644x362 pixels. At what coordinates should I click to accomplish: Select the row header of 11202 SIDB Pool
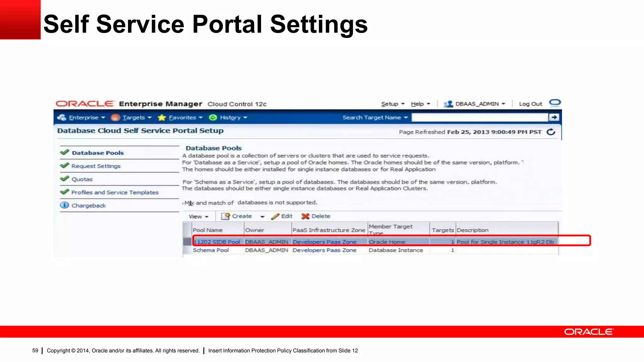187,242
